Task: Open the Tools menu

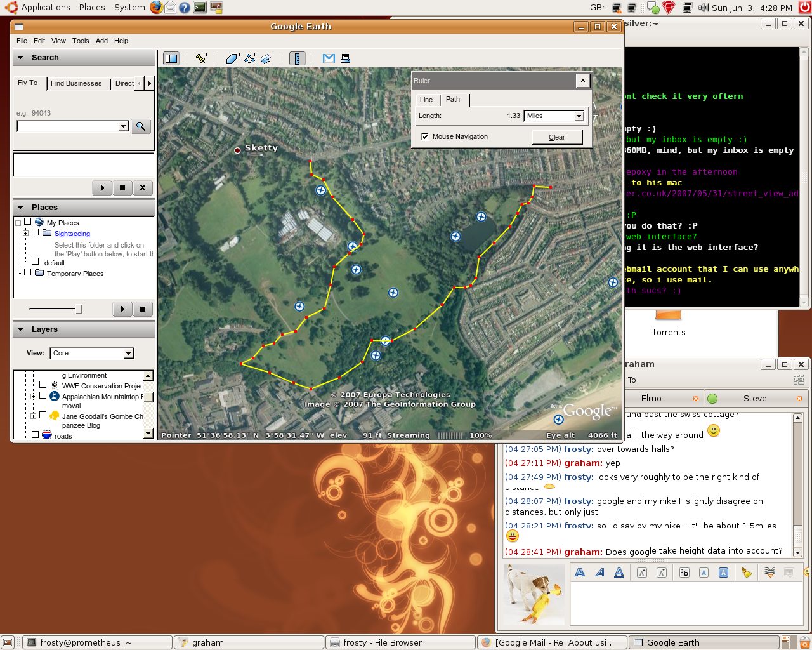Action: tap(81, 41)
